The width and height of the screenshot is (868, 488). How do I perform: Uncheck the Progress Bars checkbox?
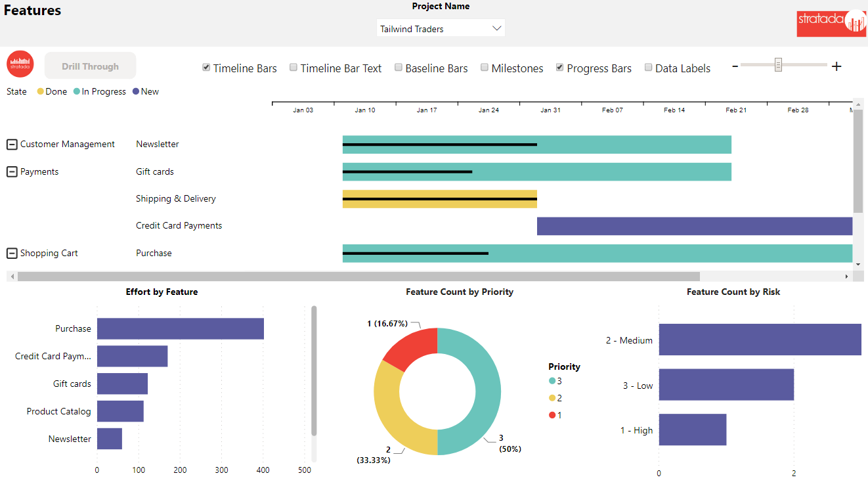[560, 68]
